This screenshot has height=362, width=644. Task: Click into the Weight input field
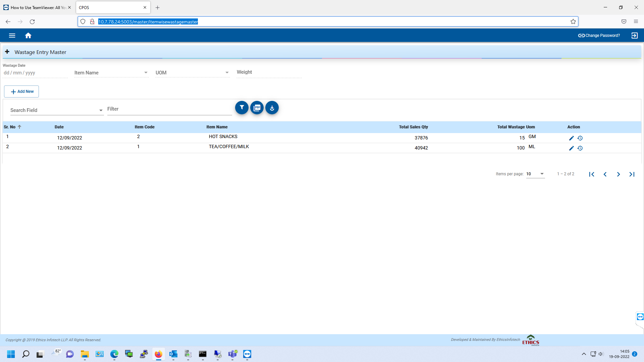pyautogui.click(x=269, y=72)
